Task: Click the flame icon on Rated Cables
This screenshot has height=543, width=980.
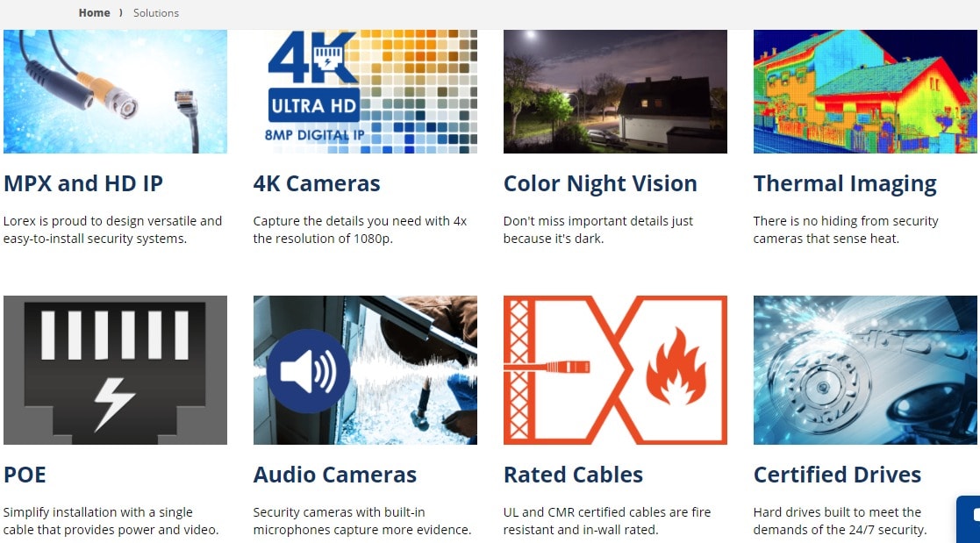Action: click(676, 368)
